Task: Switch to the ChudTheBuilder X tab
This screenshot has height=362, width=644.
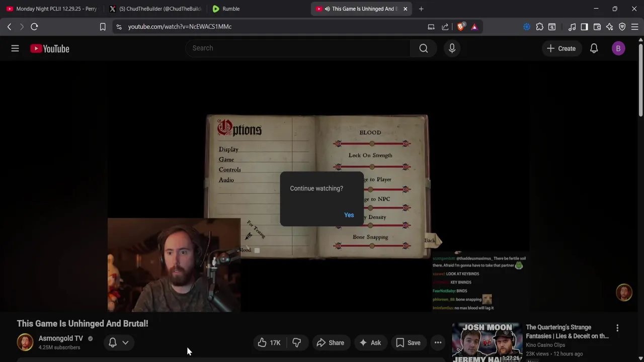Action: 155,9
